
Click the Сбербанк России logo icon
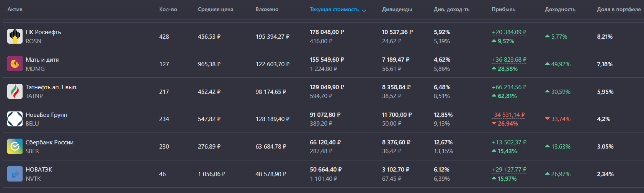tap(15, 147)
